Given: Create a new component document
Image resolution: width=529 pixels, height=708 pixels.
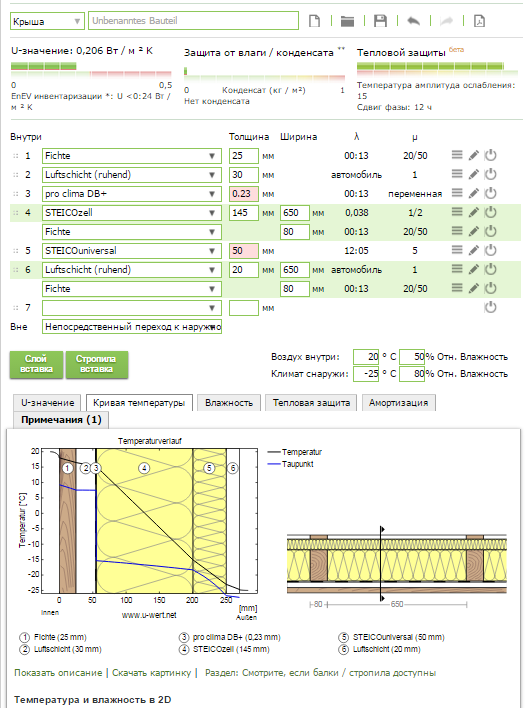Looking at the screenshot, I should pos(315,21).
